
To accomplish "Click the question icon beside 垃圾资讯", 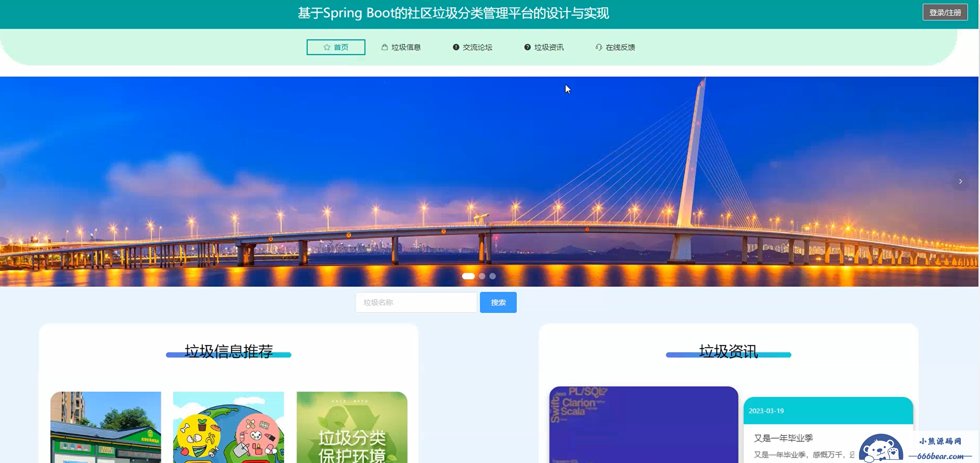I will tap(527, 47).
